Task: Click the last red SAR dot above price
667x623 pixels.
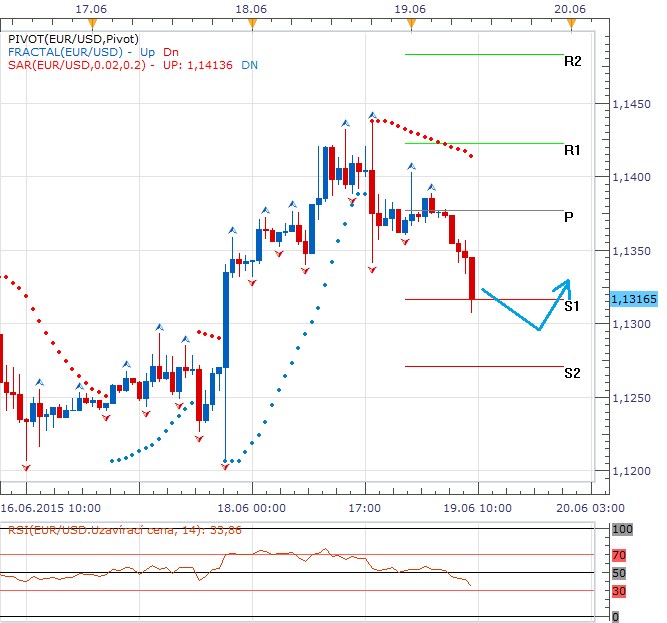Action: (x=470, y=155)
